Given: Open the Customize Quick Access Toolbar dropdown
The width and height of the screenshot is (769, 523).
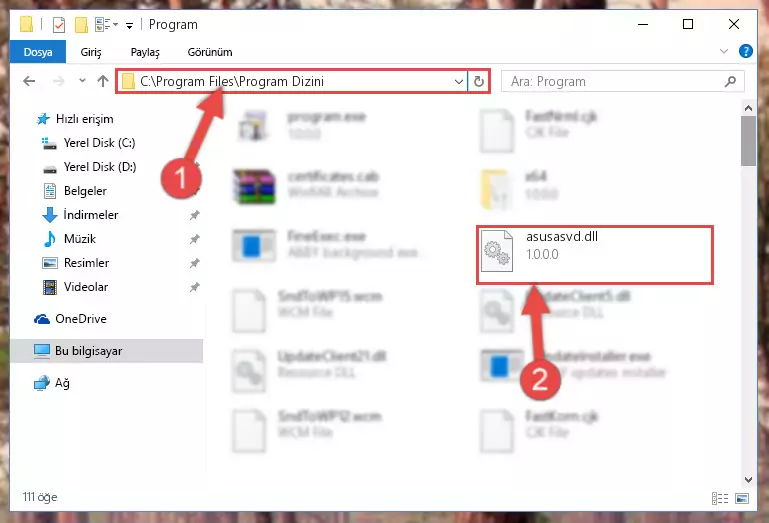Looking at the screenshot, I should click(129, 26).
